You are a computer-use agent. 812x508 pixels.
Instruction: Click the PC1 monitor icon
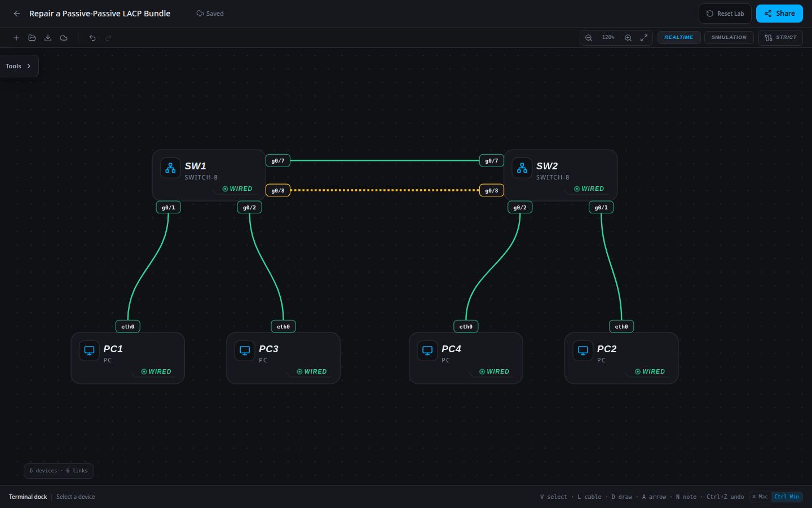pyautogui.click(x=89, y=351)
